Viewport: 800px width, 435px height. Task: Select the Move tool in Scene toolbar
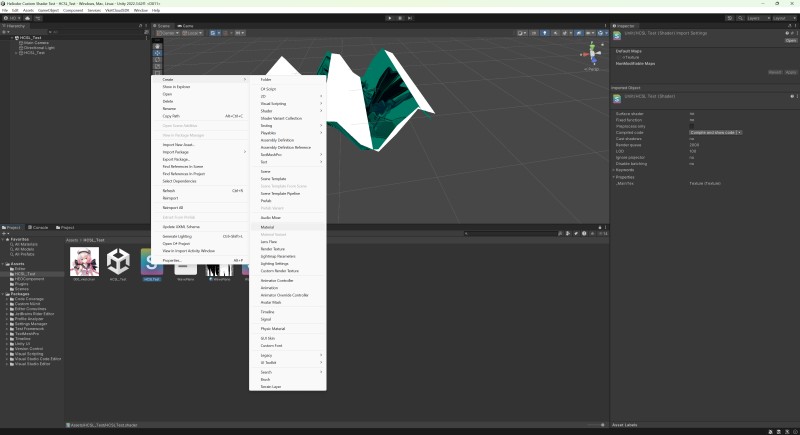click(x=157, y=53)
